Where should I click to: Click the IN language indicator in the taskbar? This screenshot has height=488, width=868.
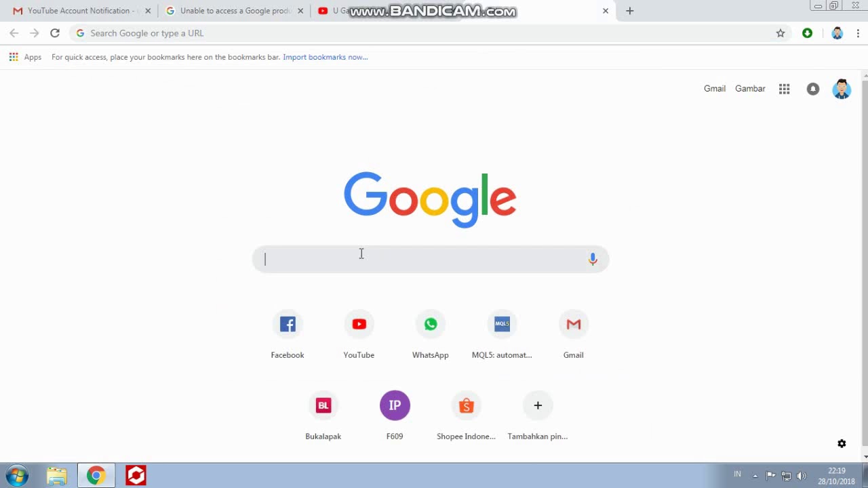tap(737, 474)
